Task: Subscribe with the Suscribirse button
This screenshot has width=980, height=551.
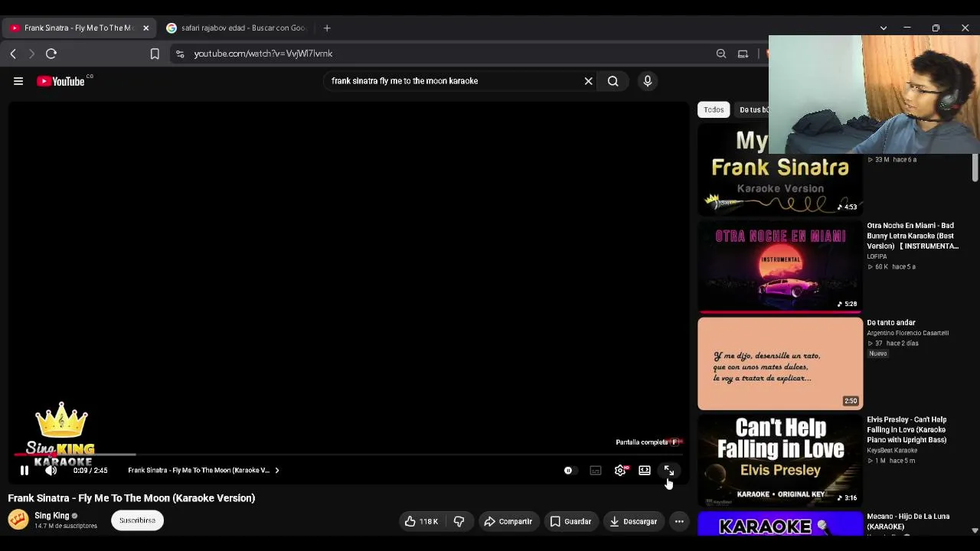Action: click(137, 520)
